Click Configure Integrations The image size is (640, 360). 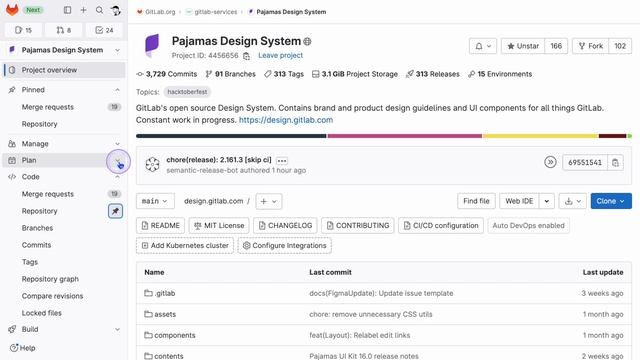pyautogui.click(x=284, y=246)
